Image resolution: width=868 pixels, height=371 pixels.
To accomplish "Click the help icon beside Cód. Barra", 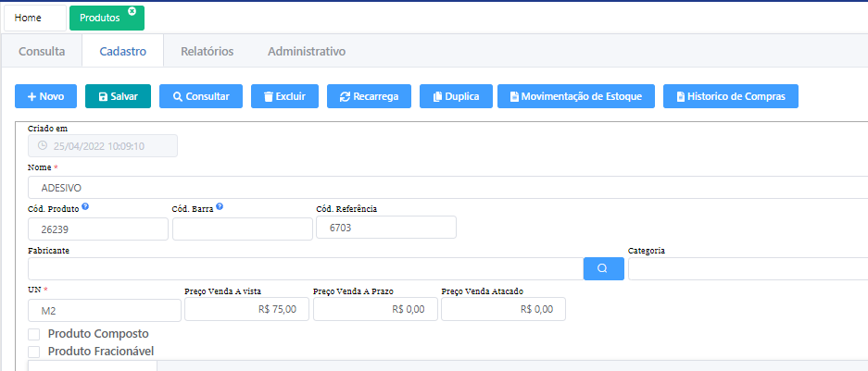I will pyautogui.click(x=220, y=207).
